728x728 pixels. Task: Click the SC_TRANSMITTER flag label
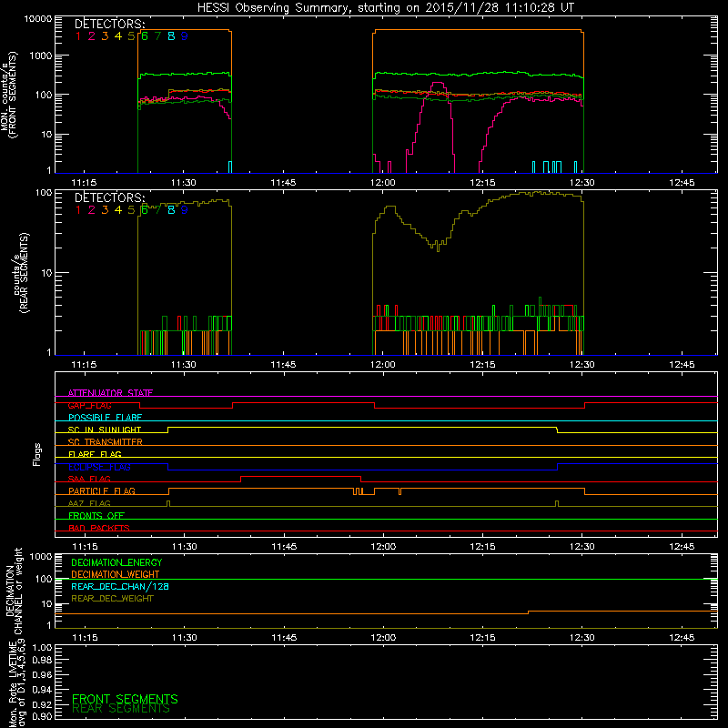(106, 442)
